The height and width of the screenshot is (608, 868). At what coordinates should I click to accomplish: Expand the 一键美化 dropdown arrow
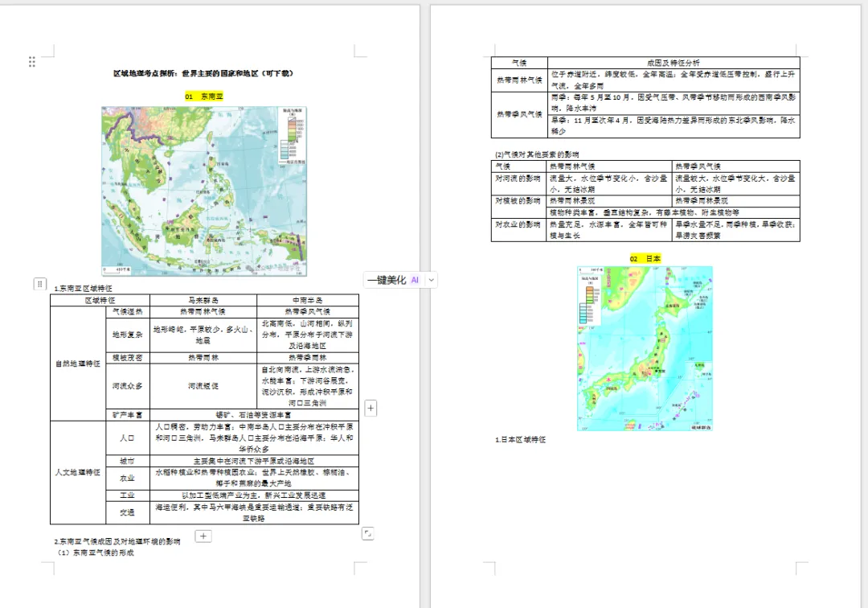point(431,280)
